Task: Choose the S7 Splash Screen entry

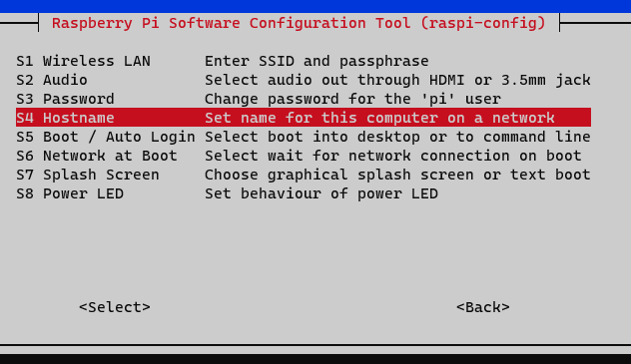Action: [304, 175]
